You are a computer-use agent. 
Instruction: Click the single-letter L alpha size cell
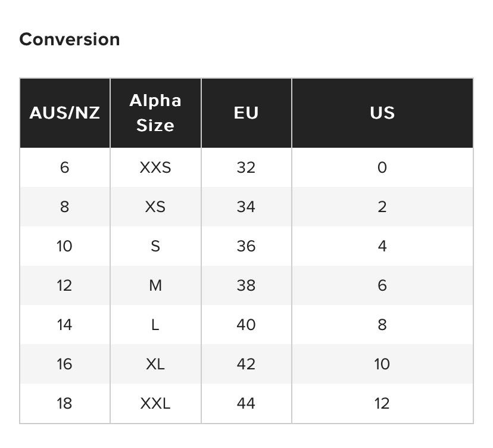[x=155, y=325]
